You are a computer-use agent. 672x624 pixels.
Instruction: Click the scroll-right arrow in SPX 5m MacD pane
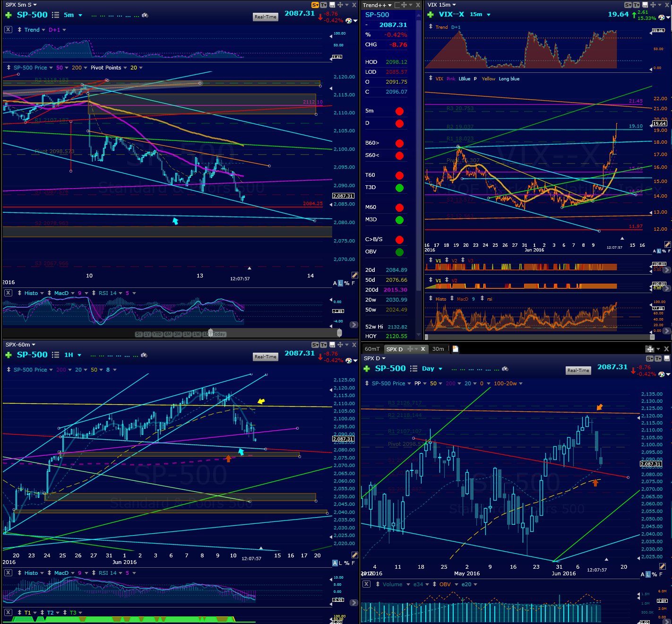pos(353,325)
